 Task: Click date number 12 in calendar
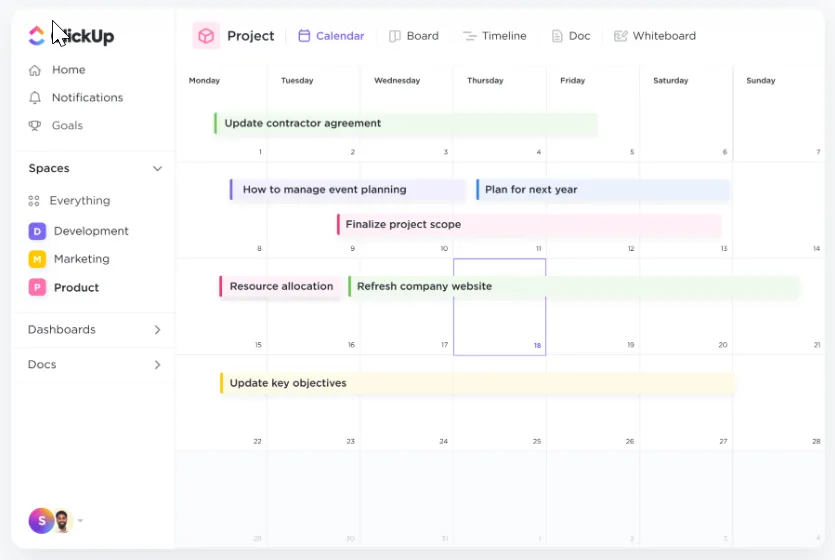[x=631, y=249]
